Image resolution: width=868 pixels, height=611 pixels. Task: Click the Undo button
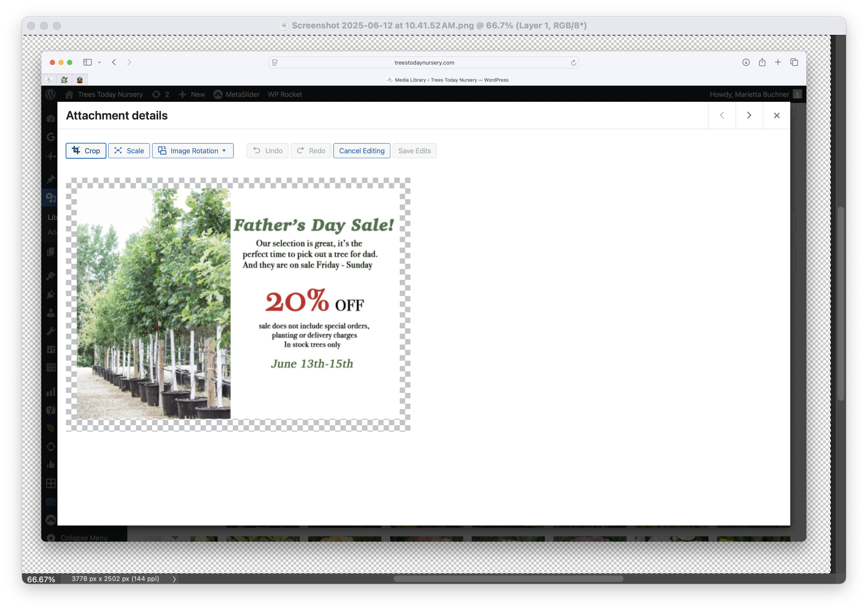tap(267, 151)
